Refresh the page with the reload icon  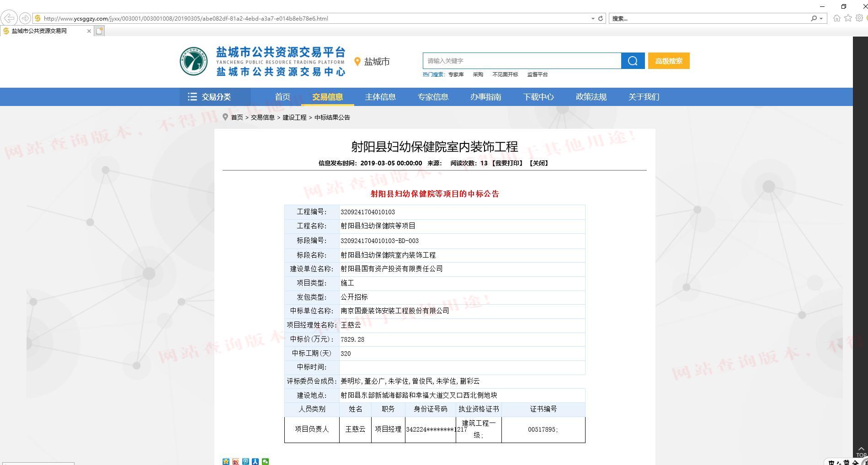[x=601, y=19]
